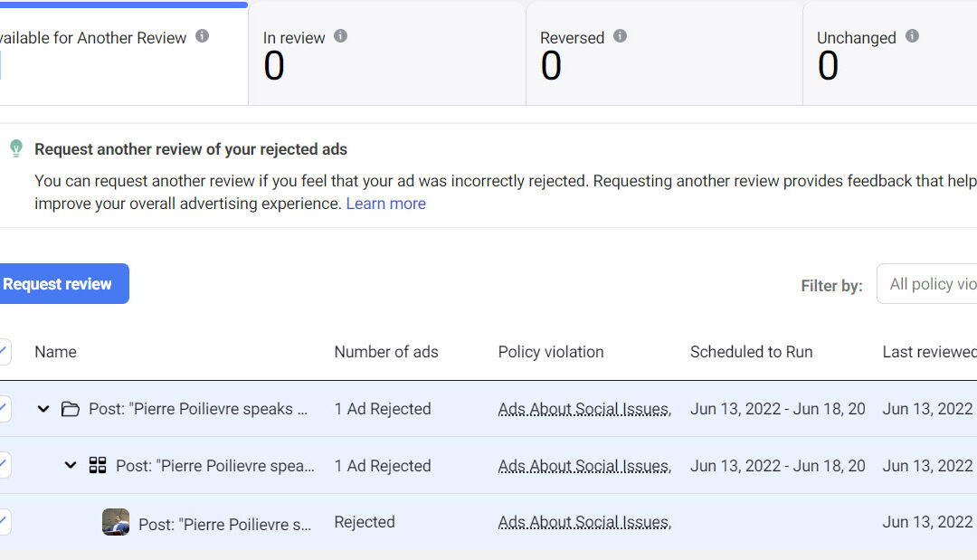
Task: Click info icon next to Unchanged
Action: point(912,36)
